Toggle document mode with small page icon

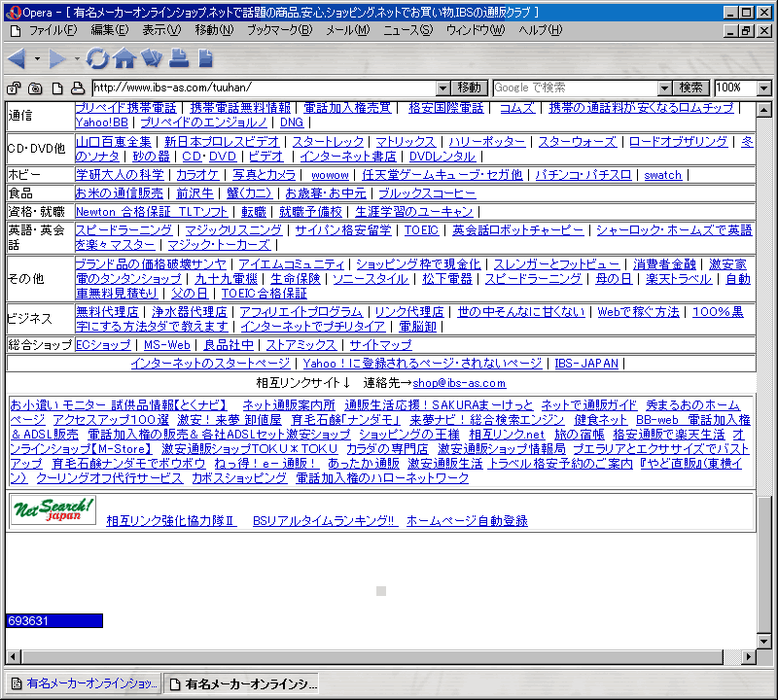coord(57,88)
